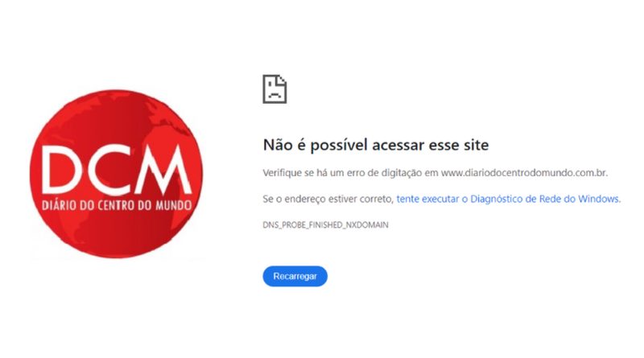Click the red DCM globe logo
This screenshot has height=358, width=644.
(116, 174)
